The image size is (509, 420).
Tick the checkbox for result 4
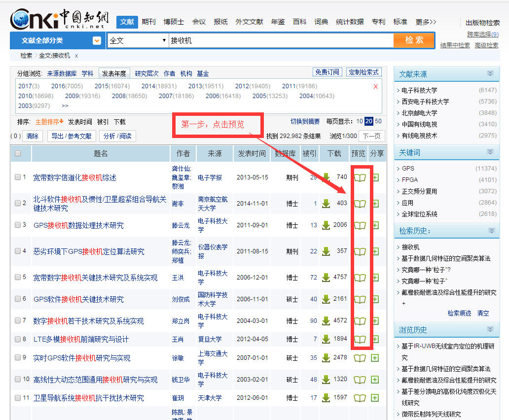pyautogui.click(x=18, y=251)
